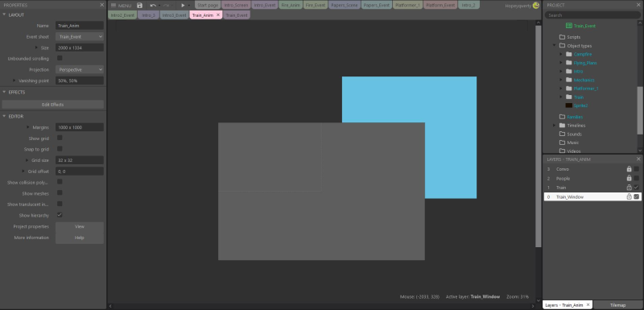Click the user account avatar icon

(535, 6)
